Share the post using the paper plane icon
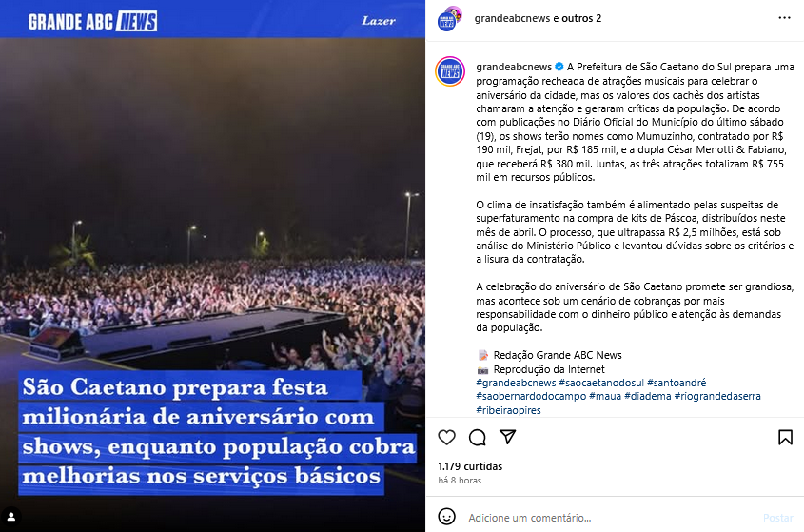 pyautogui.click(x=508, y=437)
